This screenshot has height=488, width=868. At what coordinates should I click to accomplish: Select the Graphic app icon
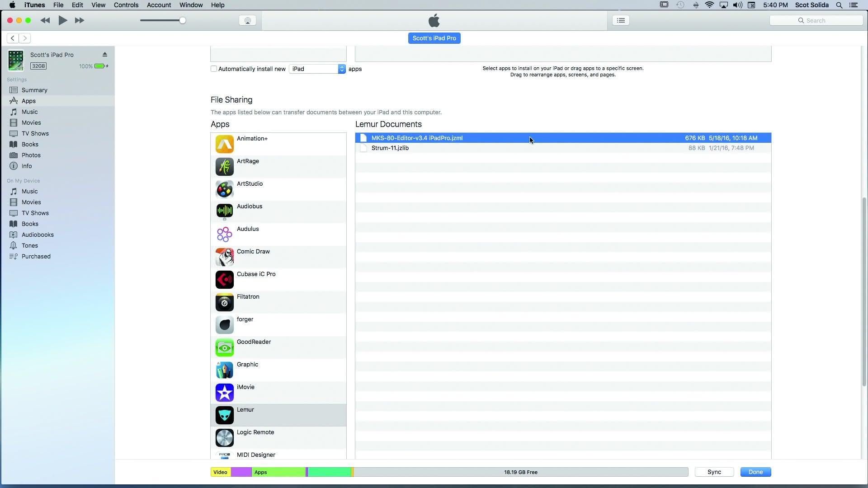224,370
